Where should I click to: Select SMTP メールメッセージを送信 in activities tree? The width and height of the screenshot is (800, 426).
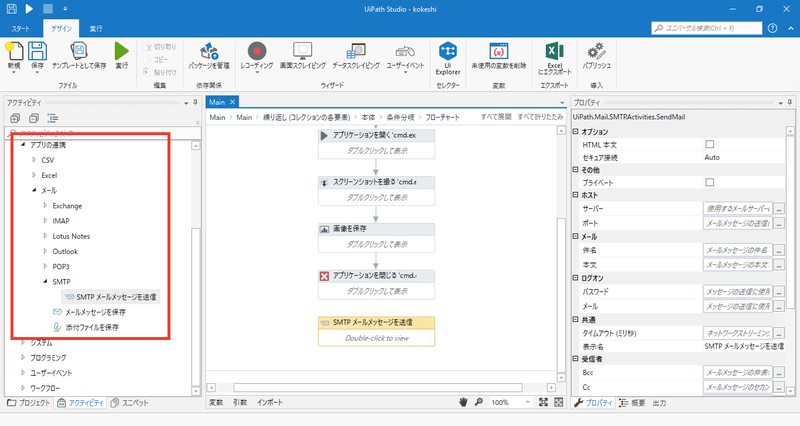tap(111, 296)
